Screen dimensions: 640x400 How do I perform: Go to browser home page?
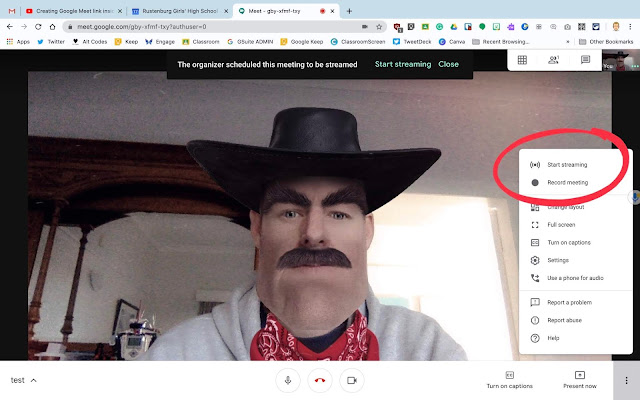pos(52,27)
